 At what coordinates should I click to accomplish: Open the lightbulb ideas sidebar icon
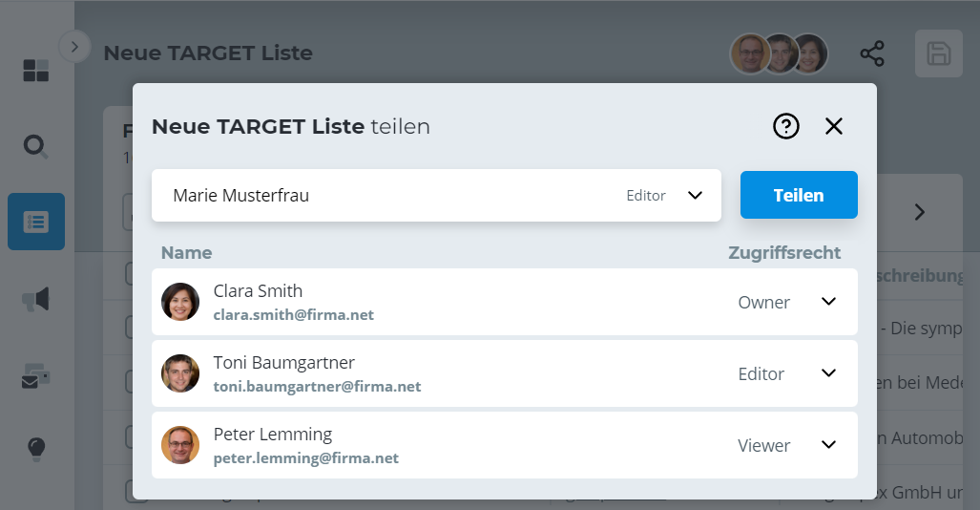tap(36, 447)
